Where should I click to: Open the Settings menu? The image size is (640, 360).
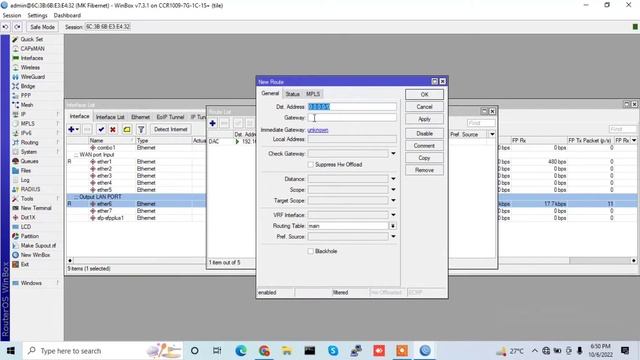(x=37, y=15)
